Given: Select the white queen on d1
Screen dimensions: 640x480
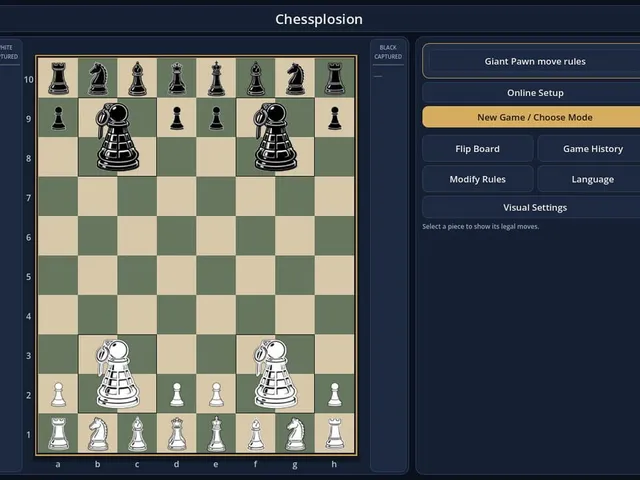Looking at the screenshot, I should (x=177, y=433).
